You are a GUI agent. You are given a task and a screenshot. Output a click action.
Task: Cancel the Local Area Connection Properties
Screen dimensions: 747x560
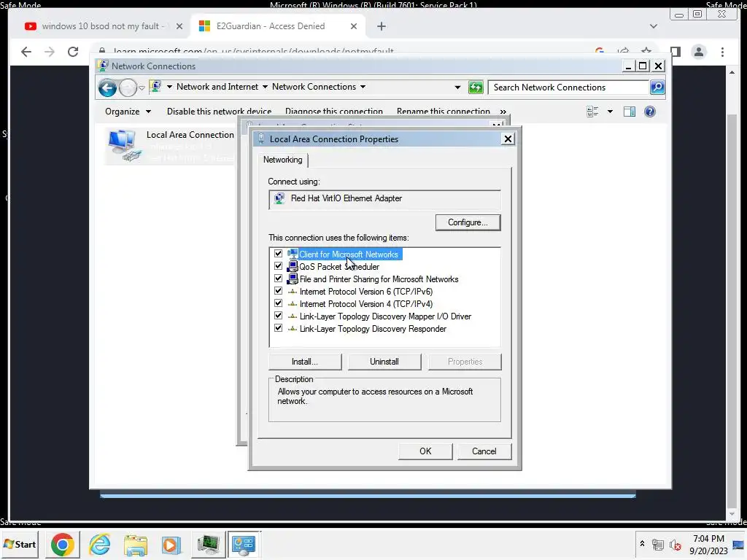pos(484,451)
